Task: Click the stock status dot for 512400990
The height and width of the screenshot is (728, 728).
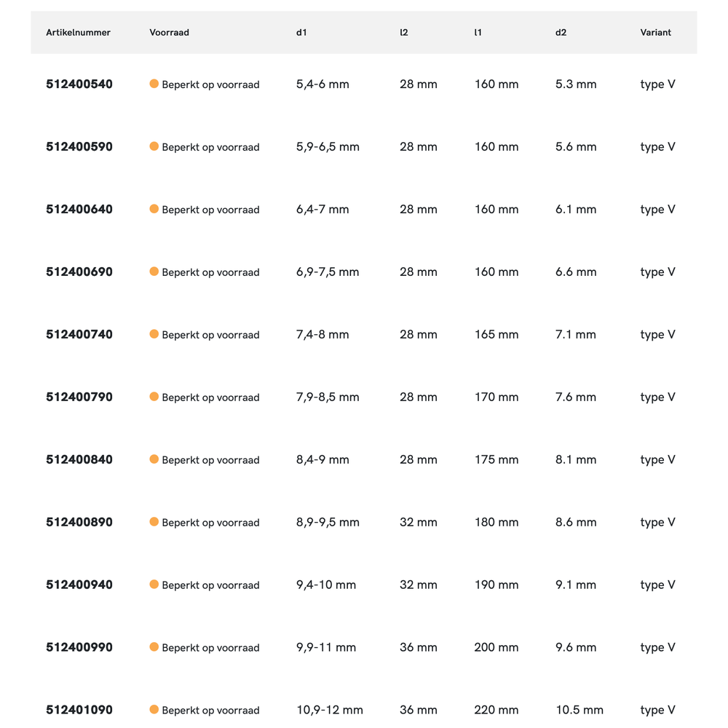Action: [154, 647]
